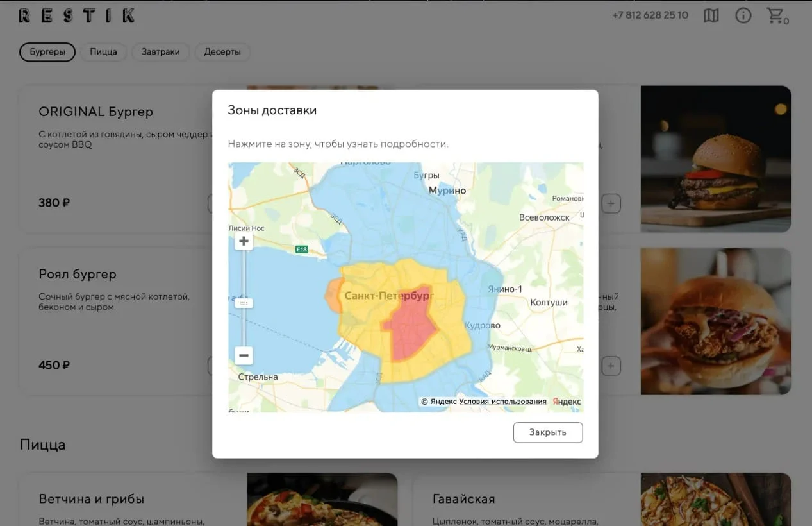Click the Закрыть button in dialog
The height and width of the screenshot is (526, 812).
(548, 432)
